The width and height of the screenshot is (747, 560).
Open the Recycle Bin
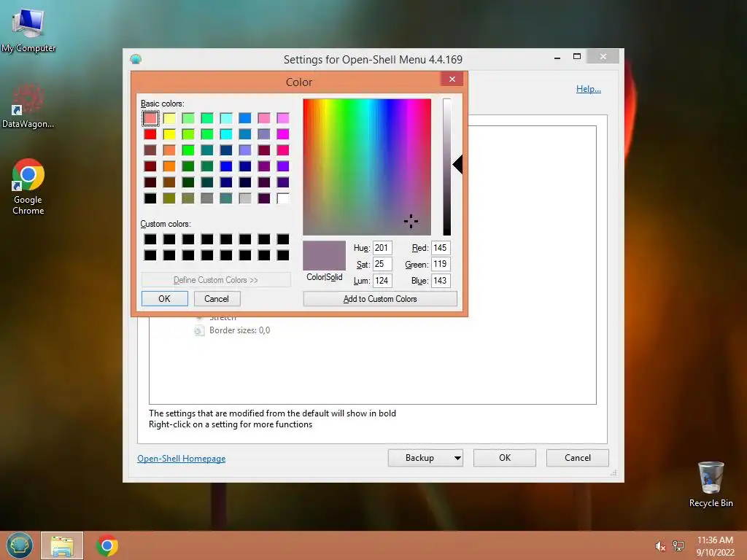711,484
